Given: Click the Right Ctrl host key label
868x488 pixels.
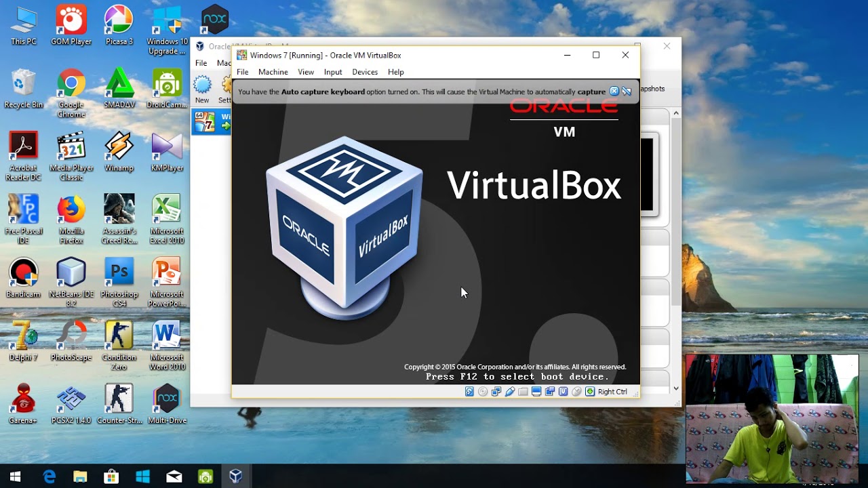Looking at the screenshot, I should click(x=612, y=392).
